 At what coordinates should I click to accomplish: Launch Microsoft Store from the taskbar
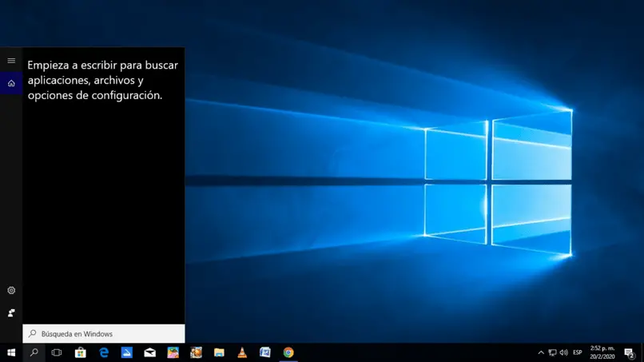(x=81, y=352)
